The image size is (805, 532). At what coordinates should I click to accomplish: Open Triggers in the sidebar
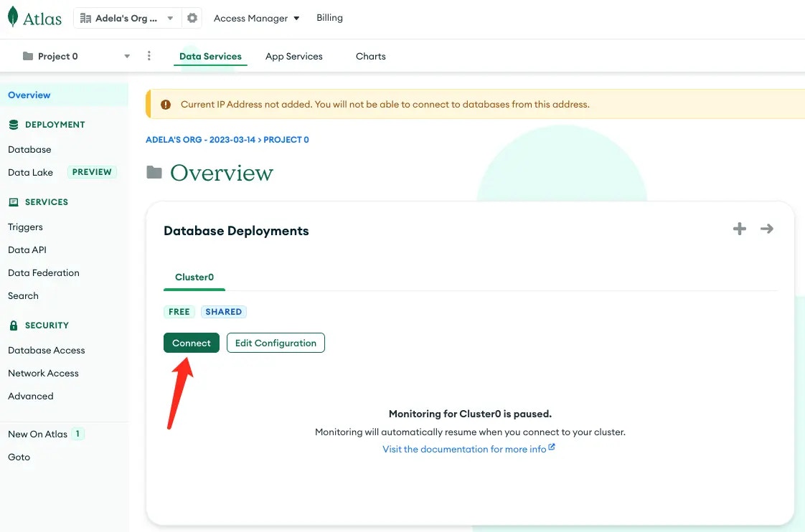click(x=25, y=227)
